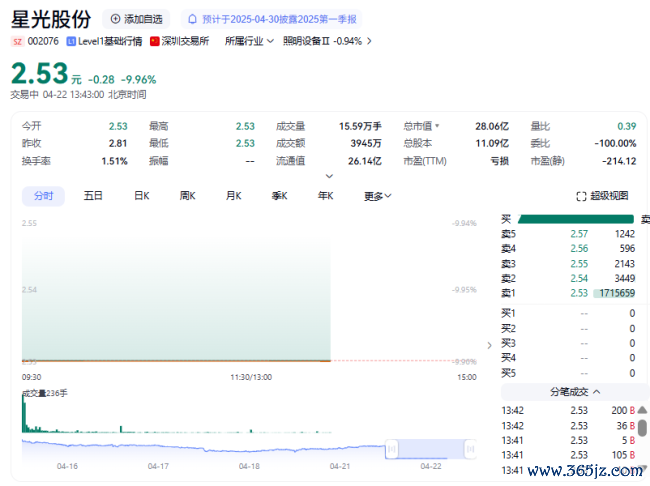The width and height of the screenshot is (650, 486).
Task: Click the 1715659 sell volume value
Action: click(617, 293)
